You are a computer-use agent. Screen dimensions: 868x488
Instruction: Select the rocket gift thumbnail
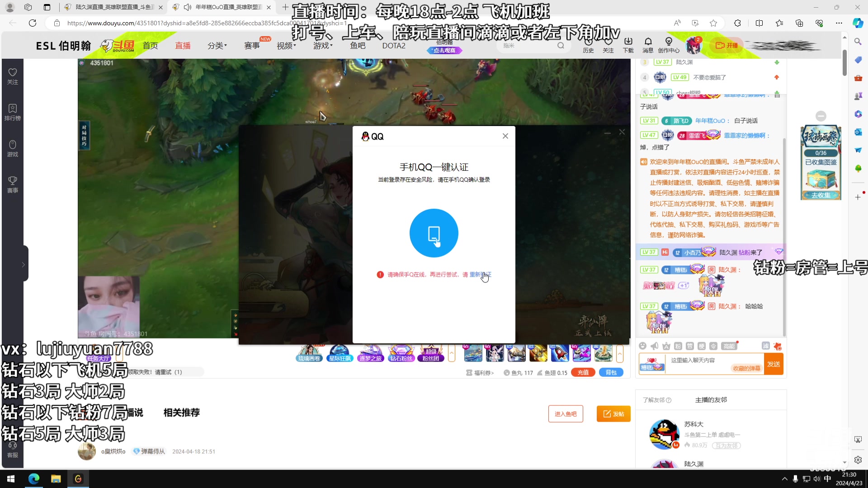pyautogui.click(x=560, y=353)
